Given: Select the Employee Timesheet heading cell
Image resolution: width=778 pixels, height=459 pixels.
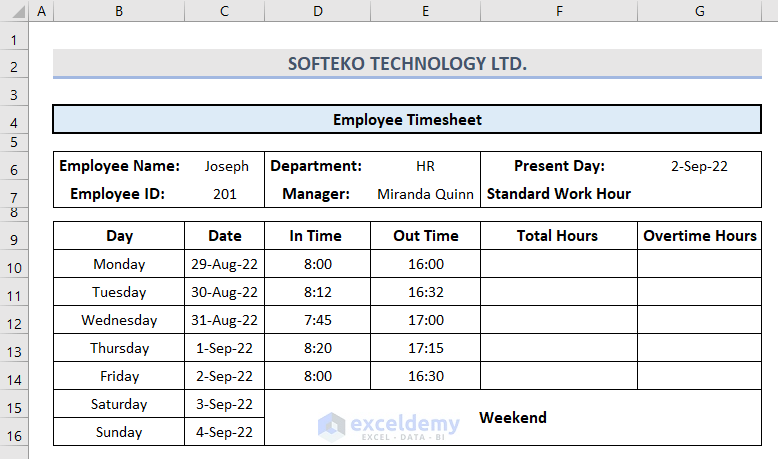Looking at the screenshot, I should pos(406,120).
